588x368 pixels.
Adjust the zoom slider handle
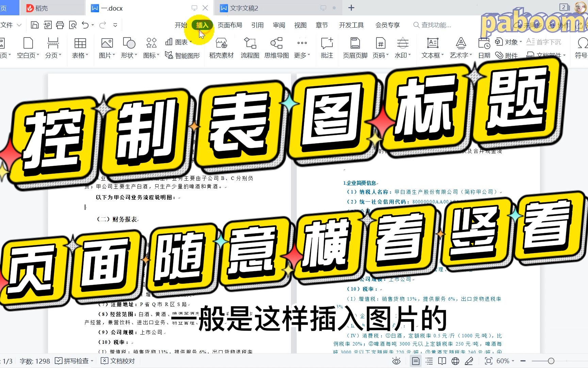tap(551, 361)
